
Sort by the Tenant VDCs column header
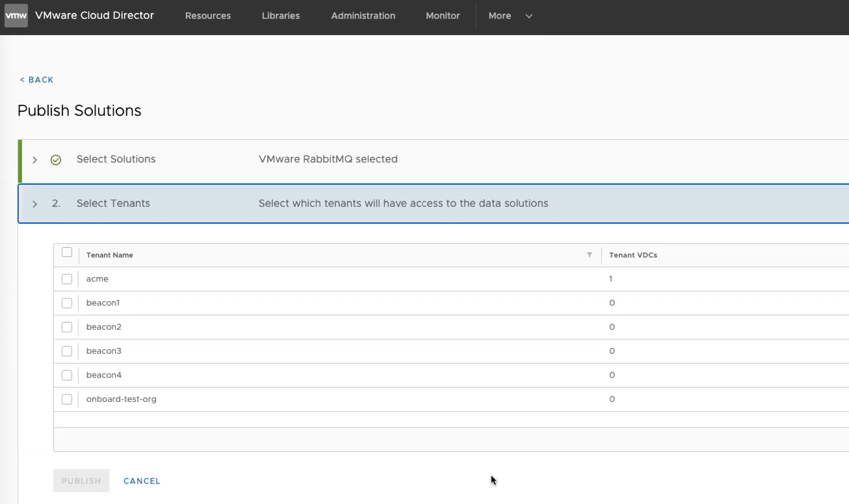pyautogui.click(x=633, y=255)
